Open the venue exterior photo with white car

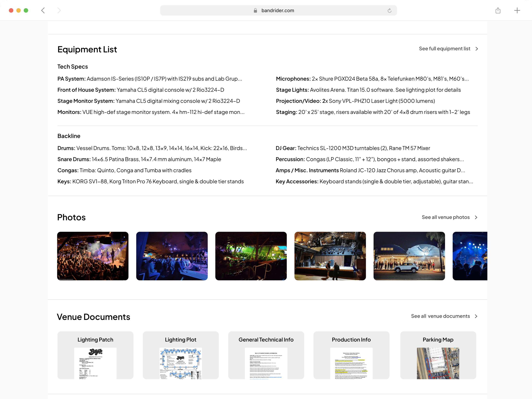[409, 256]
